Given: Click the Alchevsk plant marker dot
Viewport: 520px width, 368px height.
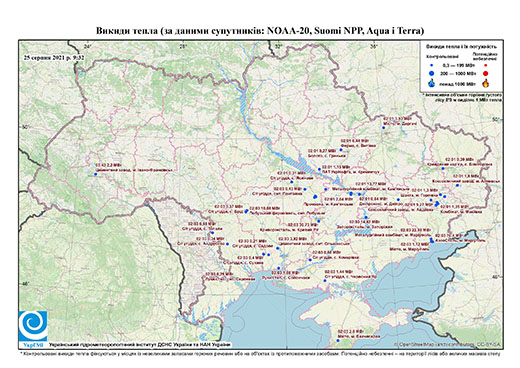Looking at the screenshot, I should coord(457,185).
